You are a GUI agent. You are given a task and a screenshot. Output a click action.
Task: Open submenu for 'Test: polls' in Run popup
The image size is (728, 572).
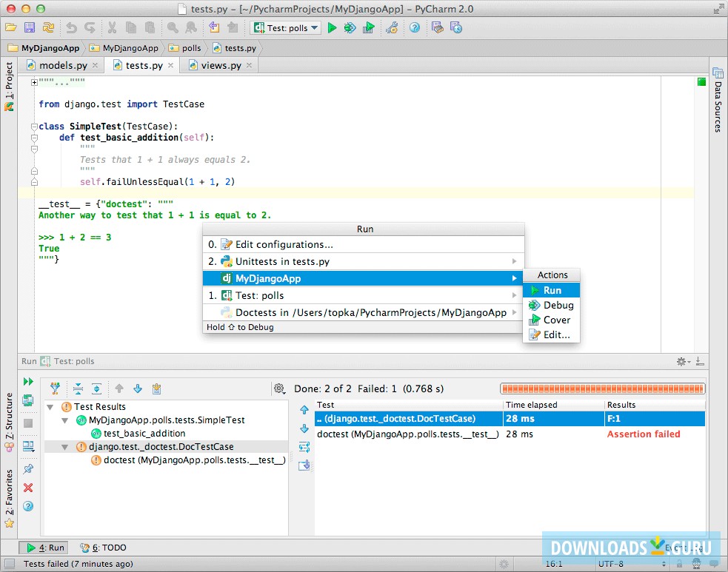pyautogui.click(x=514, y=295)
